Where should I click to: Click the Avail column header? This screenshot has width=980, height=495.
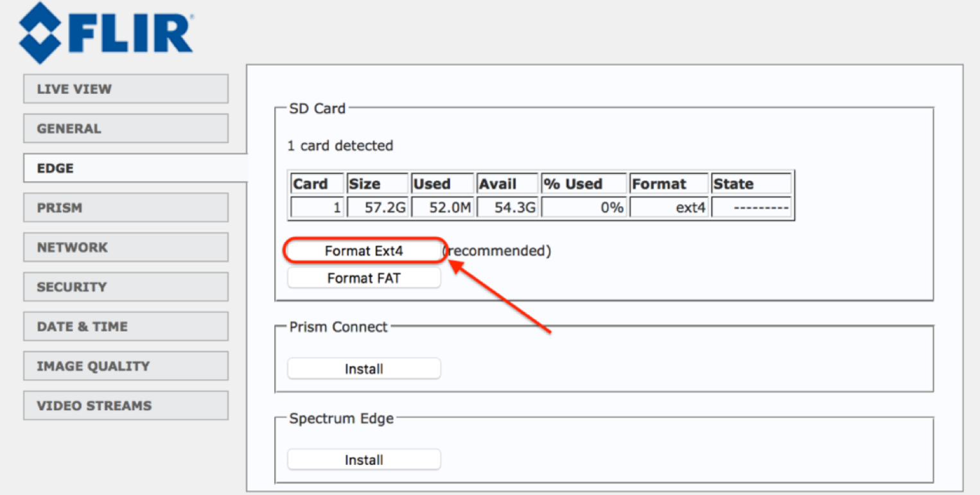click(507, 184)
